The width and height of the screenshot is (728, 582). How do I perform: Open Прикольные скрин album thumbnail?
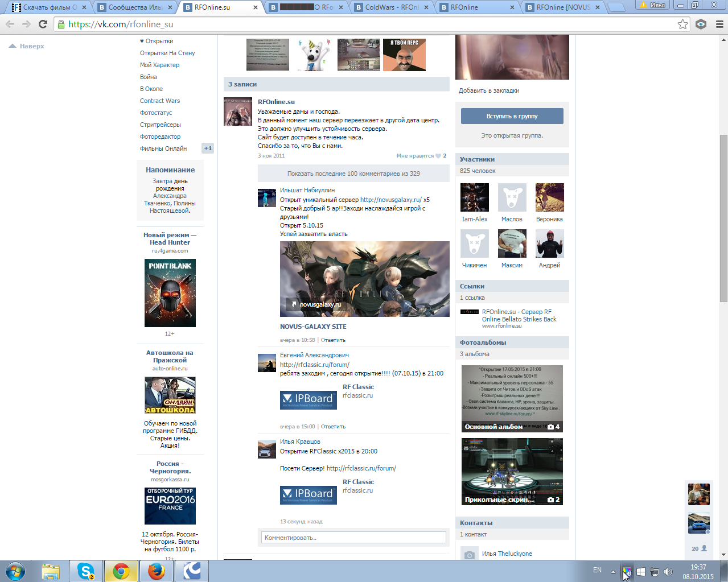click(512, 472)
